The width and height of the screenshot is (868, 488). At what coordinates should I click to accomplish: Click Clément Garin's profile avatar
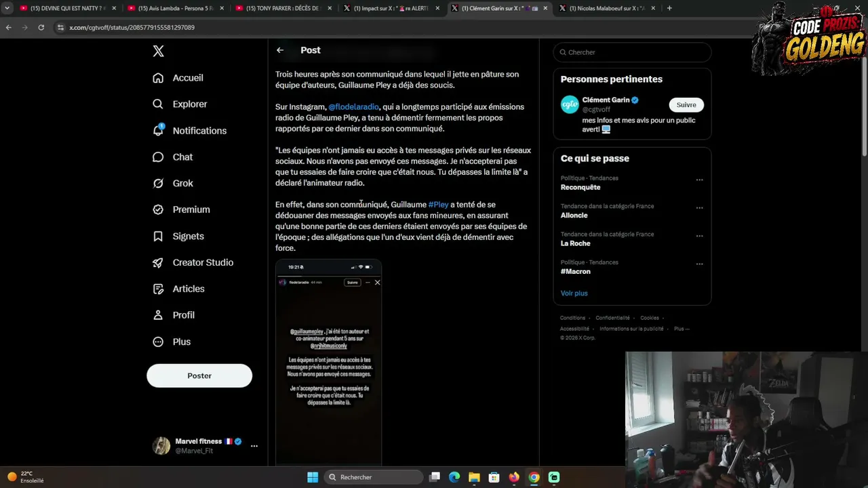[570, 104]
